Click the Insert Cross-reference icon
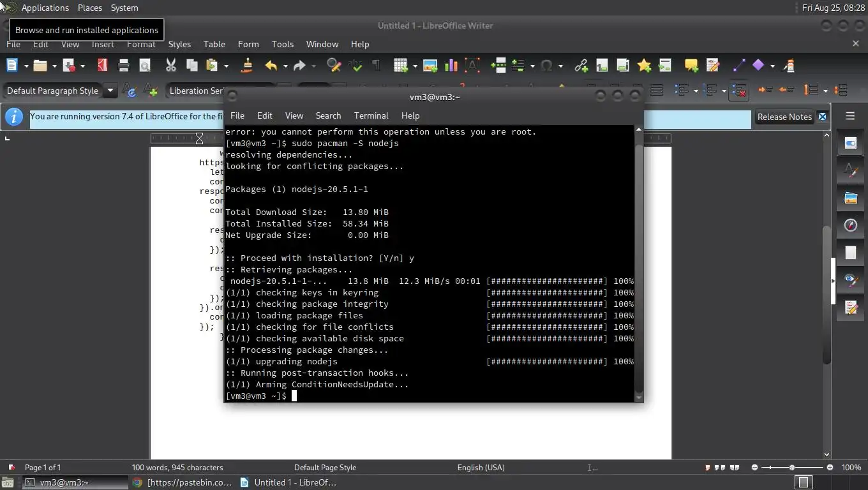This screenshot has width=868, height=490. pos(665,65)
